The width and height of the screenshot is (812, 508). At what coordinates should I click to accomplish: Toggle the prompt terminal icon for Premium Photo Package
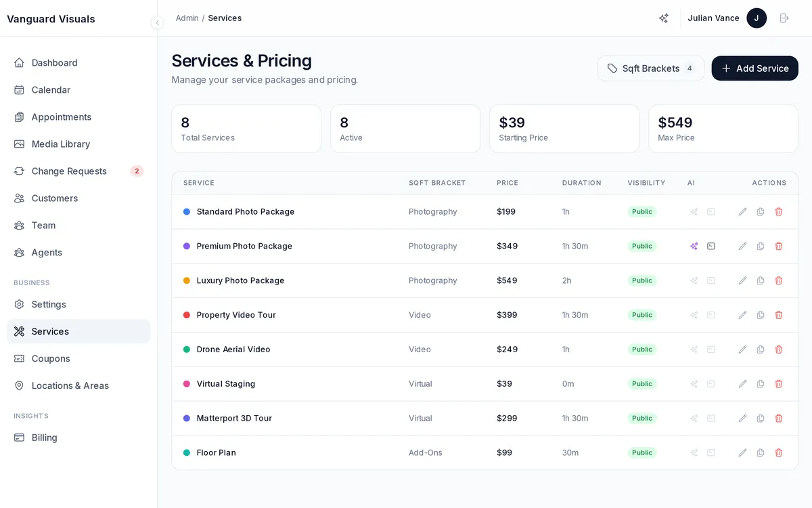click(x=710, y=246)
